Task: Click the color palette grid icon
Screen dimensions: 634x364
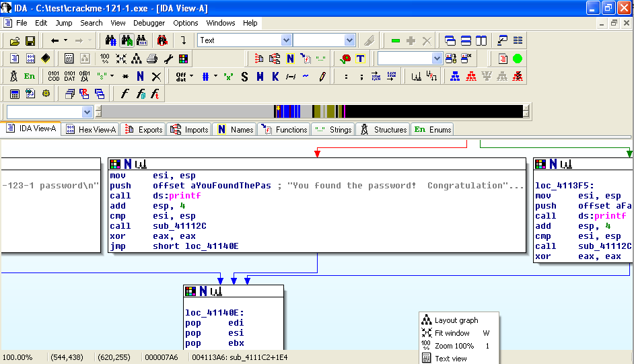Action: tap(184, 59)
